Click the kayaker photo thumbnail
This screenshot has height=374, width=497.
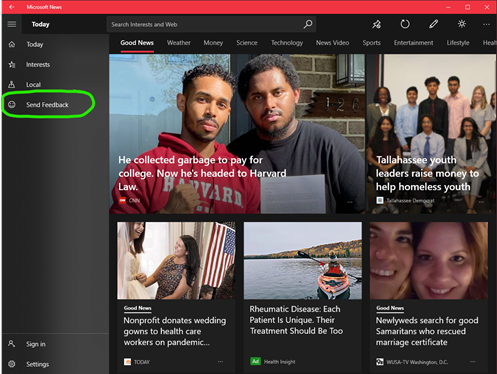point(303,261)
